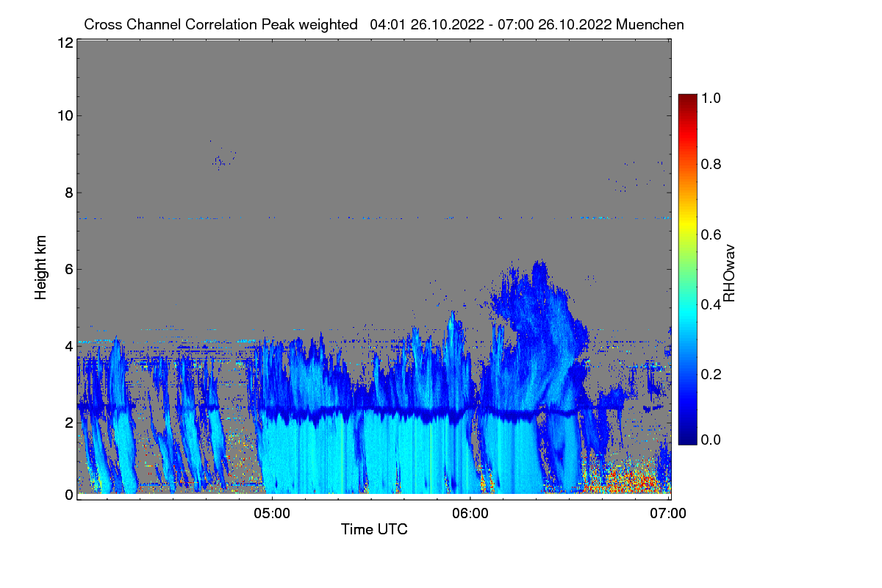Click the colorbar value 0.4
This screenshot has width=882, height=588.
[x=712, y=304]
